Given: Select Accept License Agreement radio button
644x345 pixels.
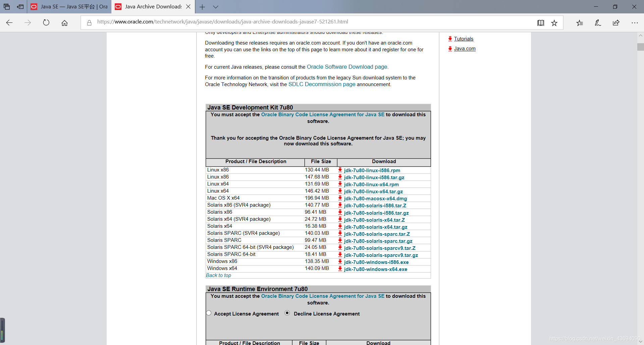Looking at the screenshot, I should [209, 313].
